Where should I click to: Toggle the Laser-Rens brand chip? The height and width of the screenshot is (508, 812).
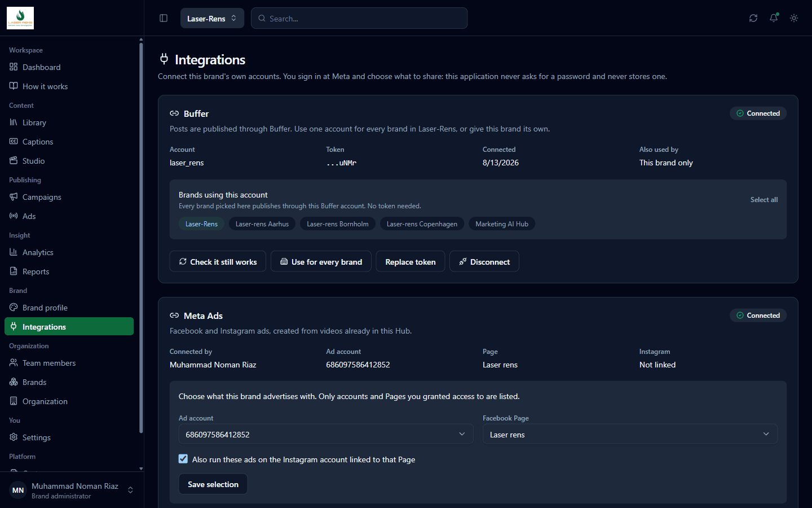[201, 224]
